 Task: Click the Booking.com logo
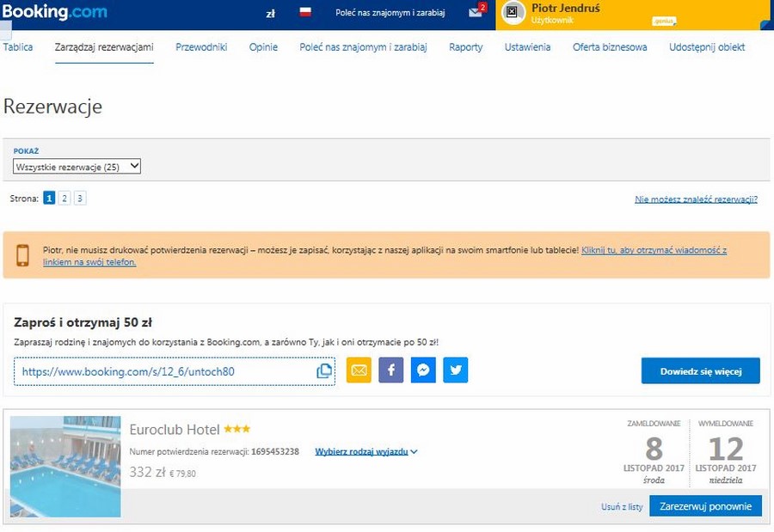[54, 11]
